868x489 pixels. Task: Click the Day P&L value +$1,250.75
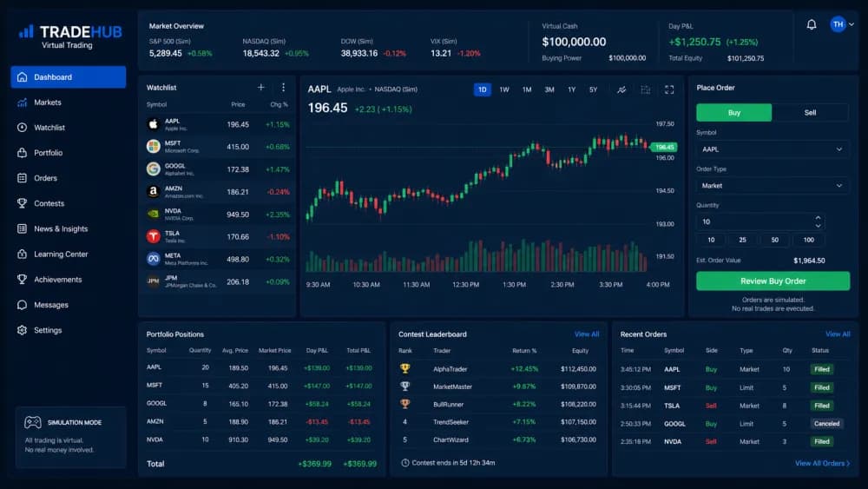694,42
